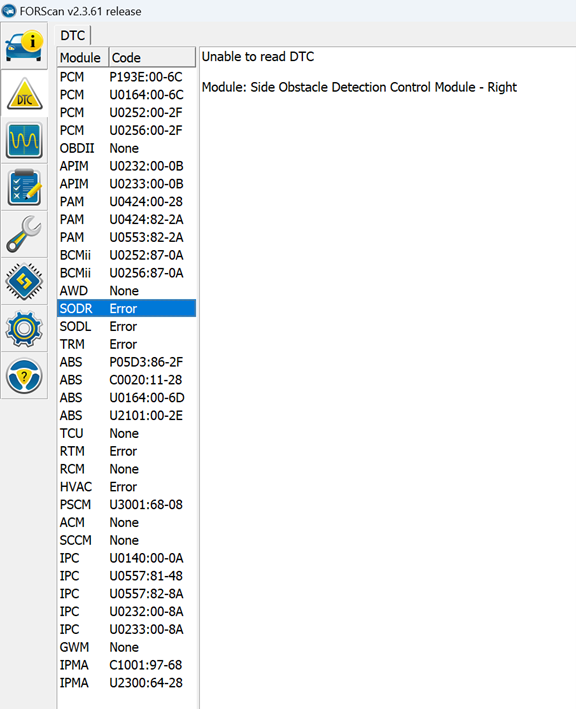576x709 pixels.
Task: Select the PCM U0256:00-2F row
Action: (127, 130)
